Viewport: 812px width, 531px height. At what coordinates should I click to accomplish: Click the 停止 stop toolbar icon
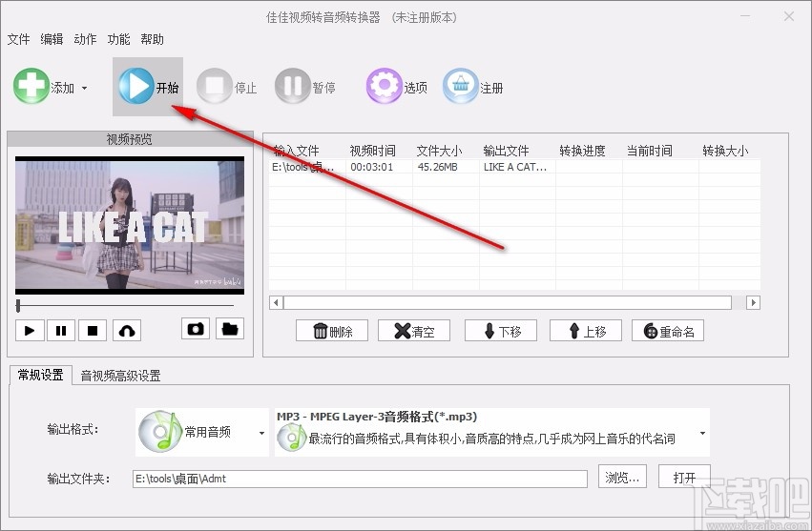click(x=214, y=86)
